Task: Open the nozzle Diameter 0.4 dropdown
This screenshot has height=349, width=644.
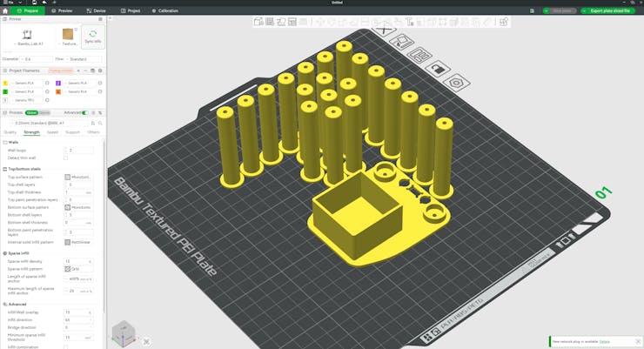Action: point(37,59)
